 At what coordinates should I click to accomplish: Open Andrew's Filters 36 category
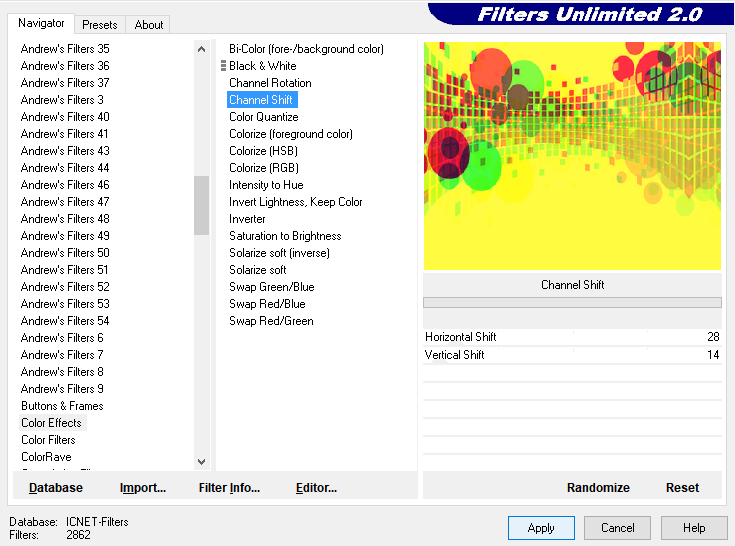click(x=65, y=66)
